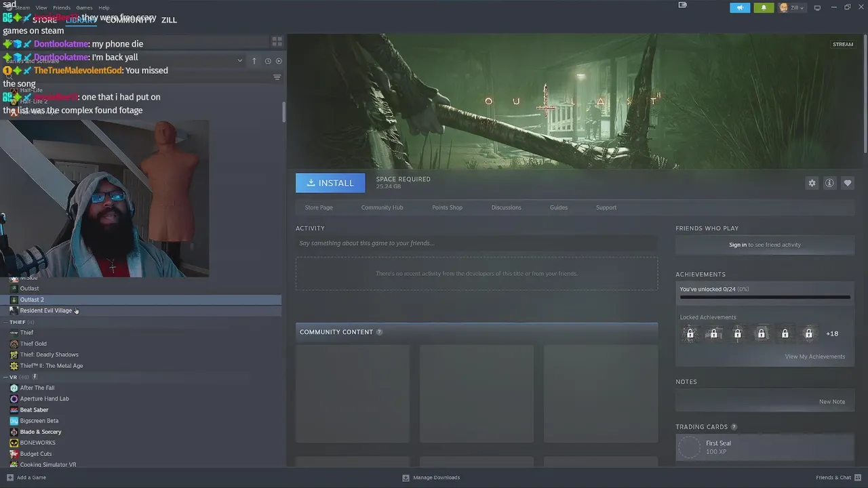Open Friends & Chat

click(837, 477)
